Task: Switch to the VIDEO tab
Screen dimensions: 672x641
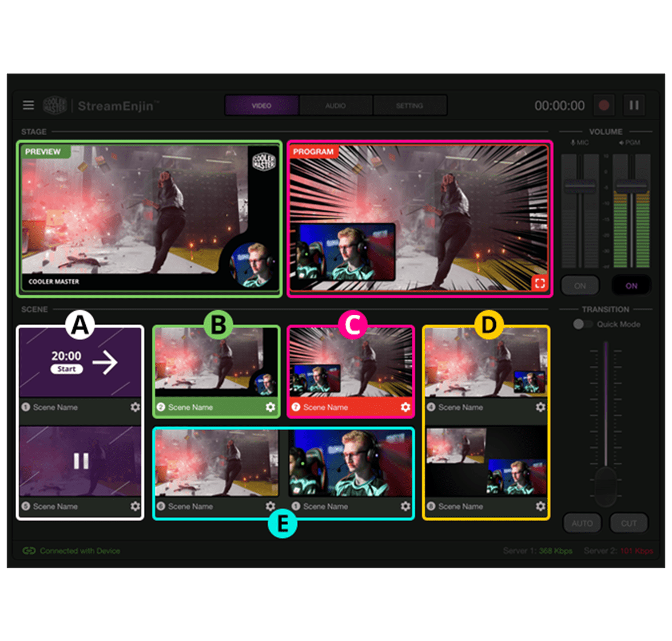Action: coord(261,106)
